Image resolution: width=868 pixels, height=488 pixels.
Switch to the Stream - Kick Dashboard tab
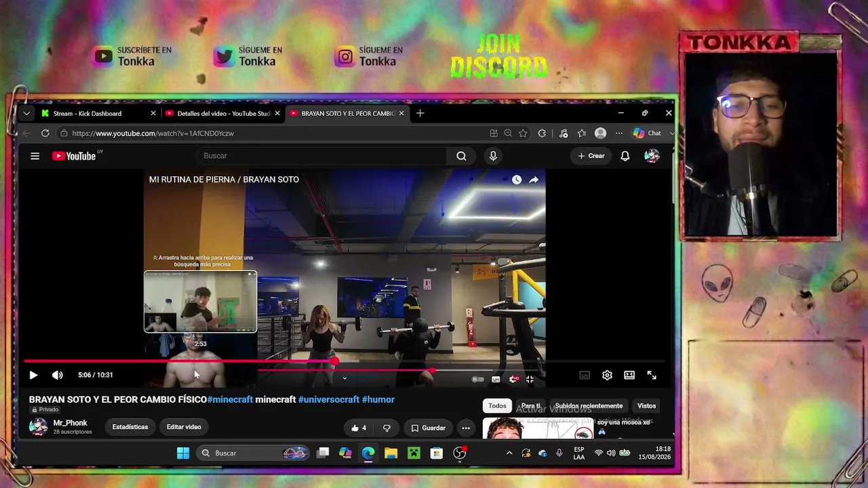pyautogui.click(x=98, y=113)
